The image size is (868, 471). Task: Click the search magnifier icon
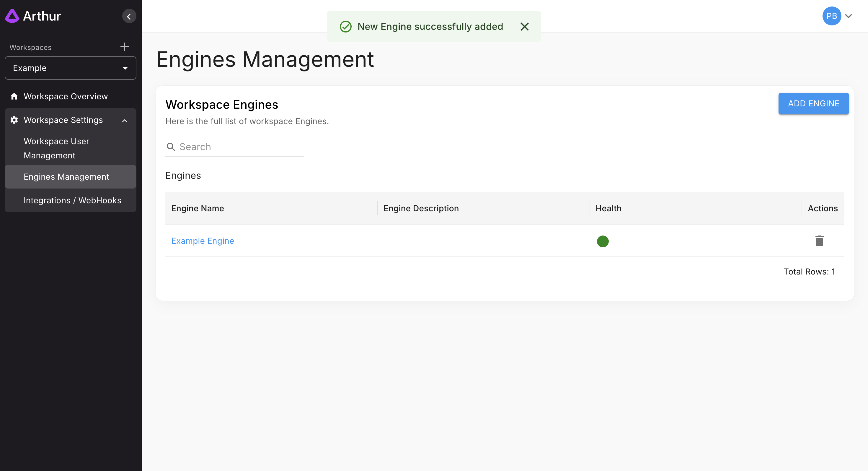171,147
